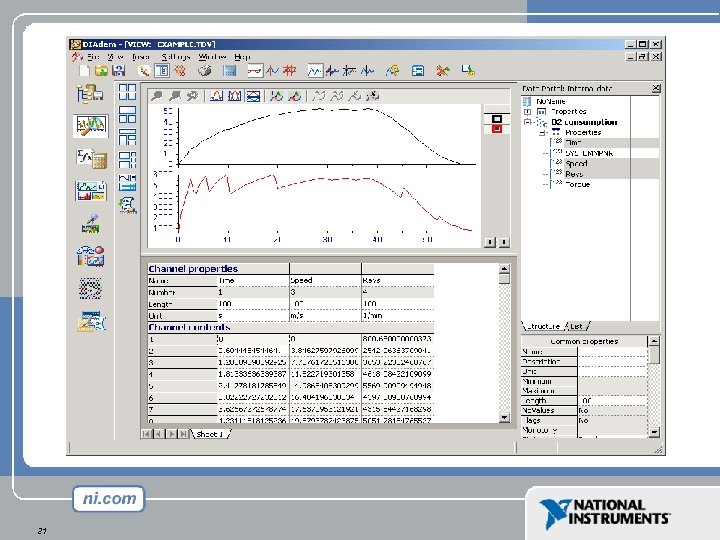Click the Save layout floppy icon
Viewport: 720px width, 540px height.
(x=118, y=71)
